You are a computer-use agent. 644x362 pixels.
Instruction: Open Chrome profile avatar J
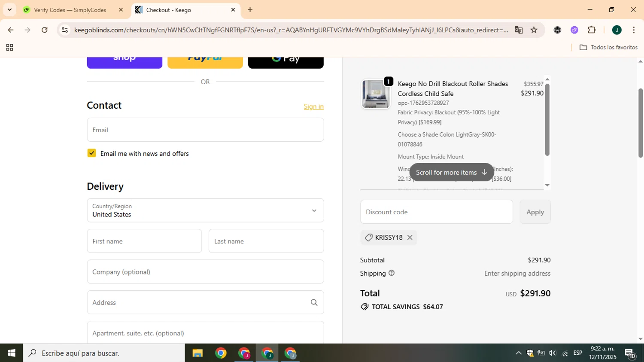tap(617, 30)
